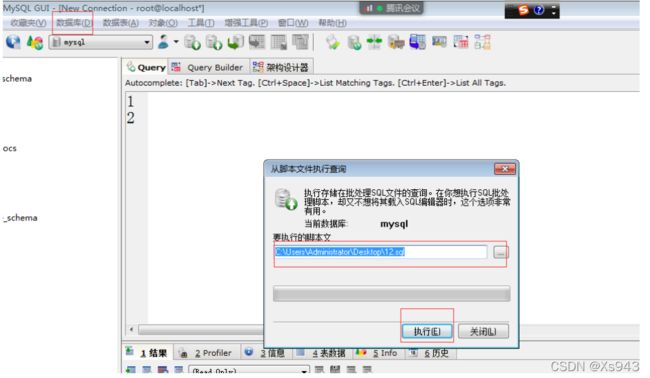Click the gray grid table icon in toolbar
This screenshot has width=650, height=378.
[x=279, y=42]
